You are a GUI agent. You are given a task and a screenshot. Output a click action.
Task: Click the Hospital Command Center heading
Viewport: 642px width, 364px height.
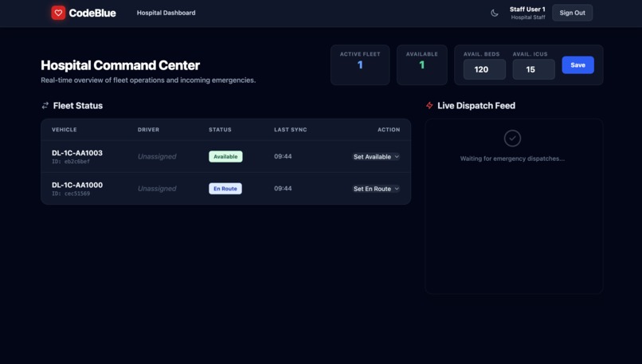(x=120, y=65)
